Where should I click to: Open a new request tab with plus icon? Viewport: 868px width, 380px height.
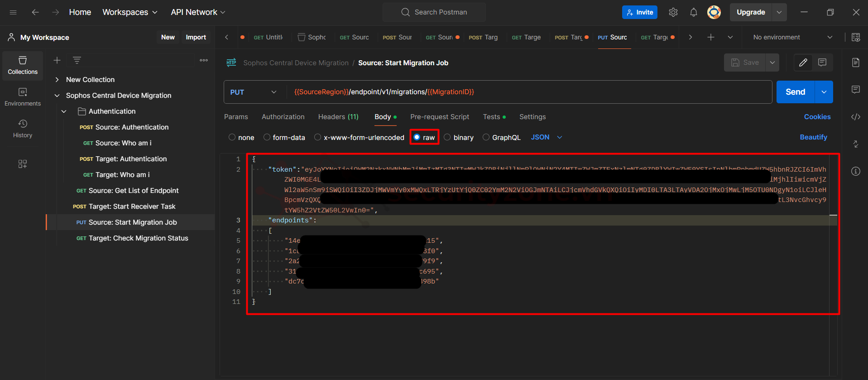[x=711, y=37]
